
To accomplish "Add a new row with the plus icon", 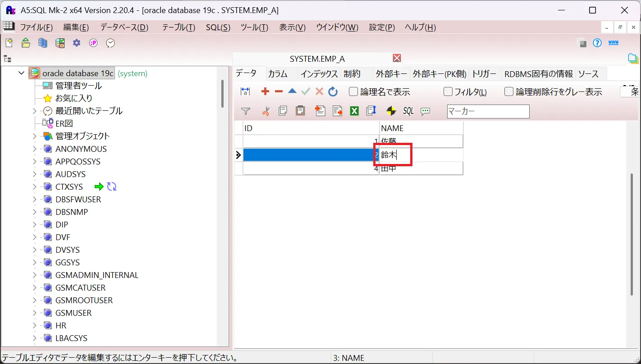I will (x=265, y=91).
